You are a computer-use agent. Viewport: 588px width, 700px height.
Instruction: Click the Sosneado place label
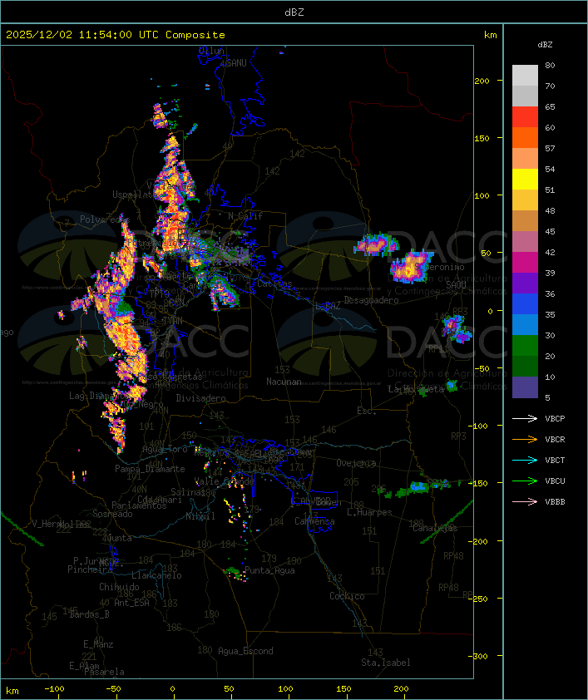click(112, 514)
